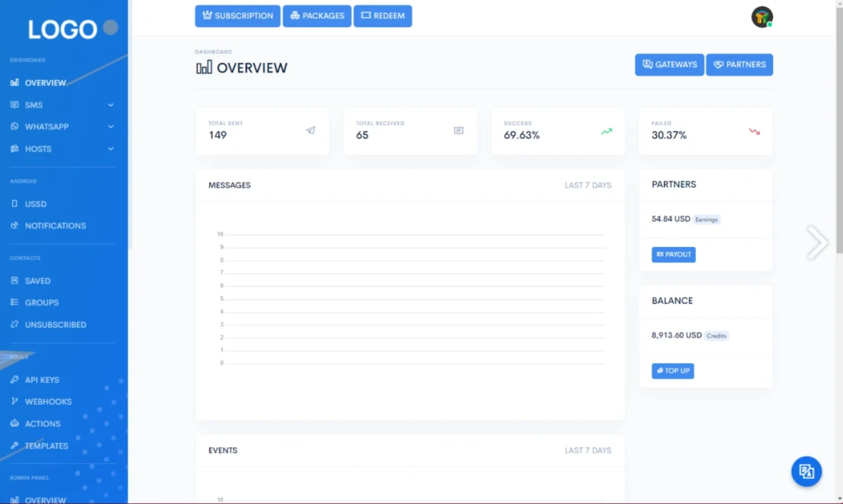The image size is (843, 504).
Task: Click the Redeem button
Action: tap(383, 16)
